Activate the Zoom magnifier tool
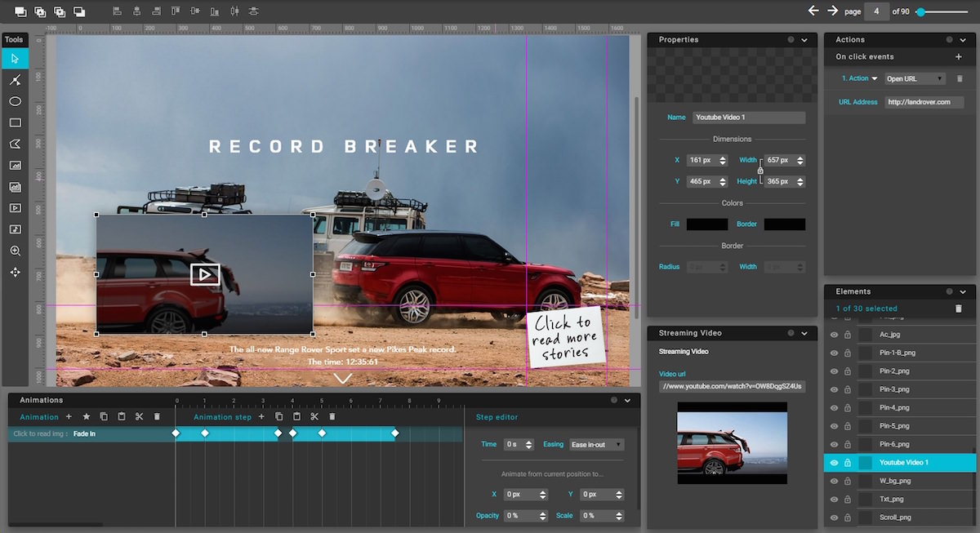 [x=15, y=251]
